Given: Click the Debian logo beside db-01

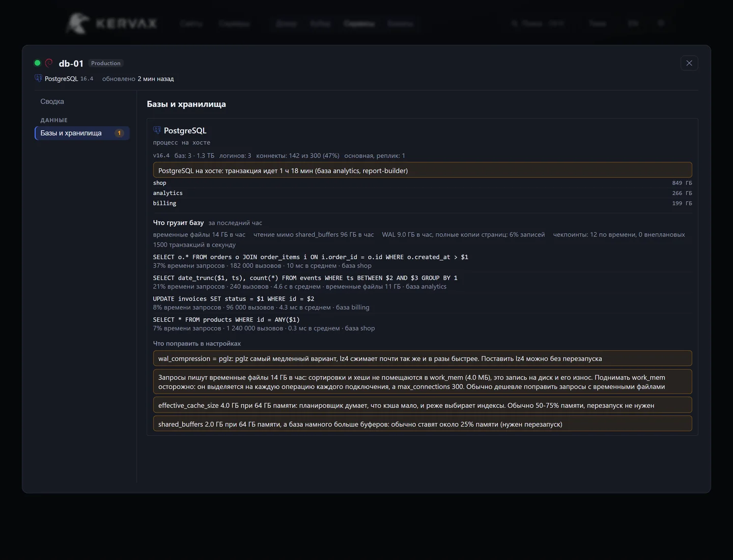Looking at the screenshot, I should pos(49,63).
